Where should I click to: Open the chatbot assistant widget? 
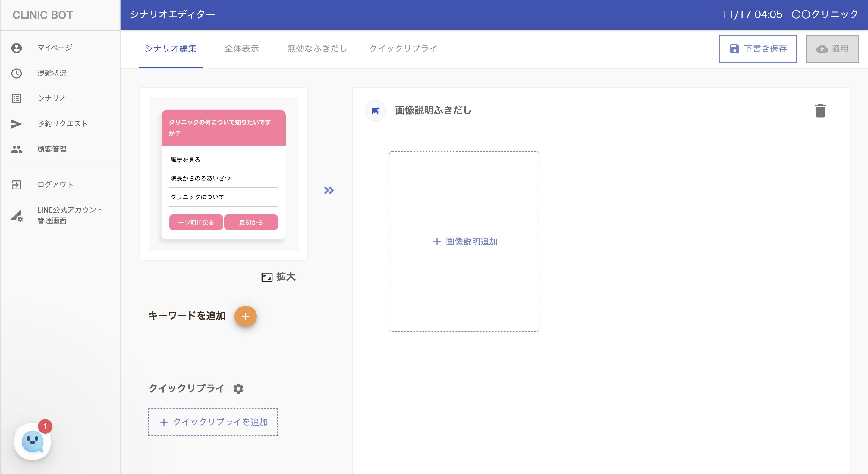coord(33,441)
